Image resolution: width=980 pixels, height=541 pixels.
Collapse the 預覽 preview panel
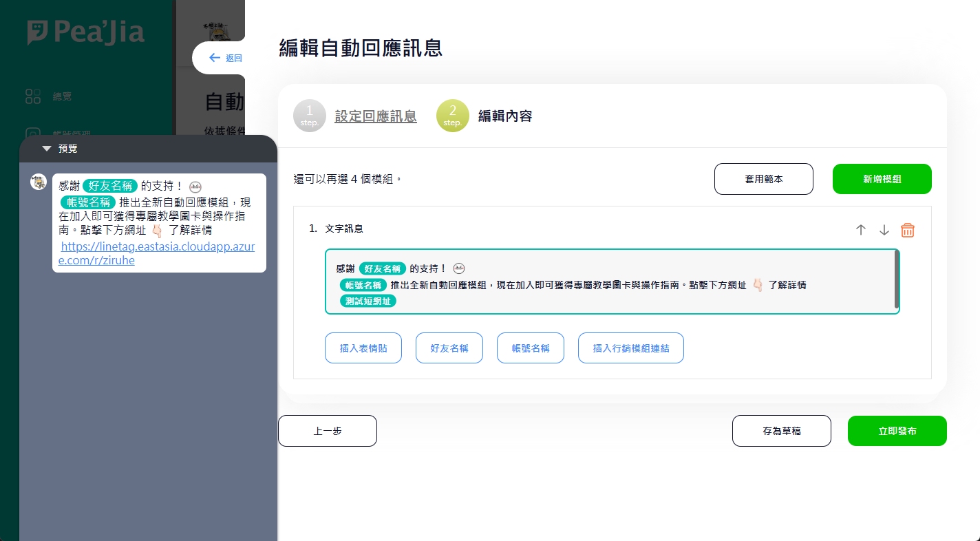[47, 149]
